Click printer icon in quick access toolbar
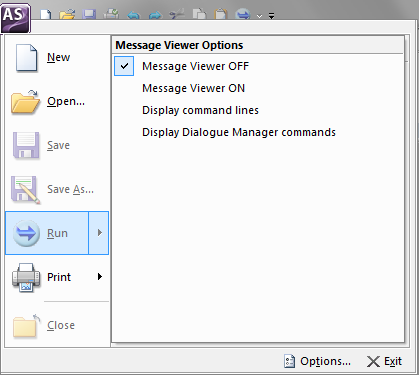 pyautogui.click(x=111, y=15)
